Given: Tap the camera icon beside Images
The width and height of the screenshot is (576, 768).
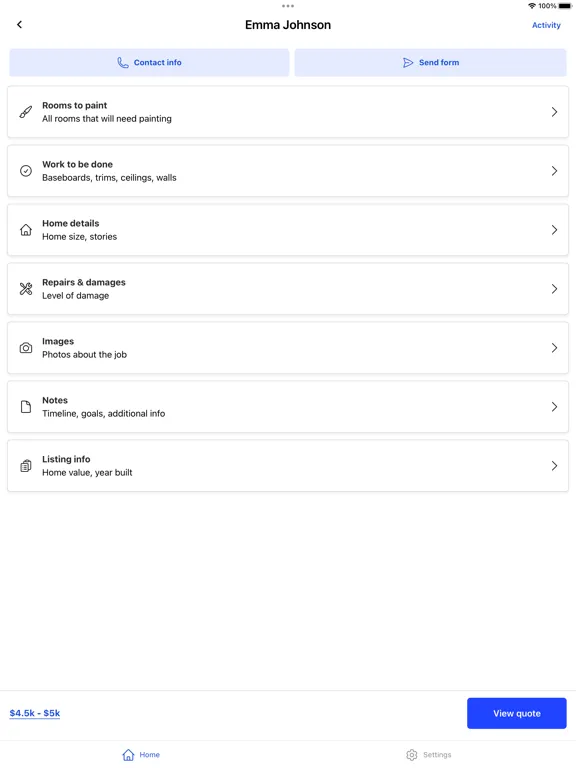Looking at the screenshot, I should pos(26,348).
